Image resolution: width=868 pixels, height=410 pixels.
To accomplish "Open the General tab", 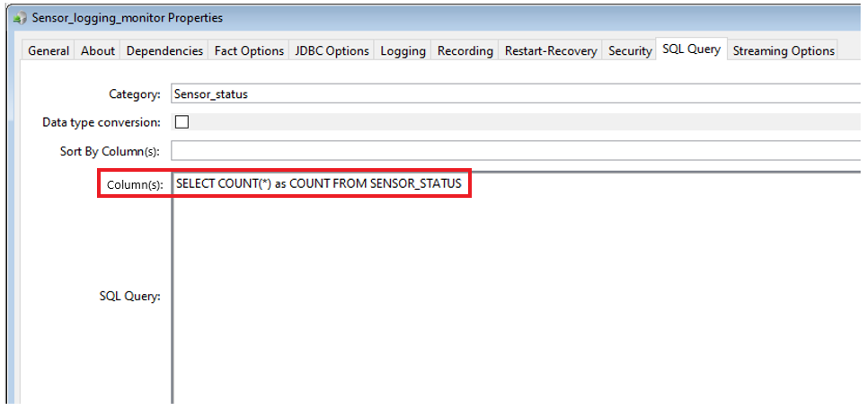I will tap(49, 51).
